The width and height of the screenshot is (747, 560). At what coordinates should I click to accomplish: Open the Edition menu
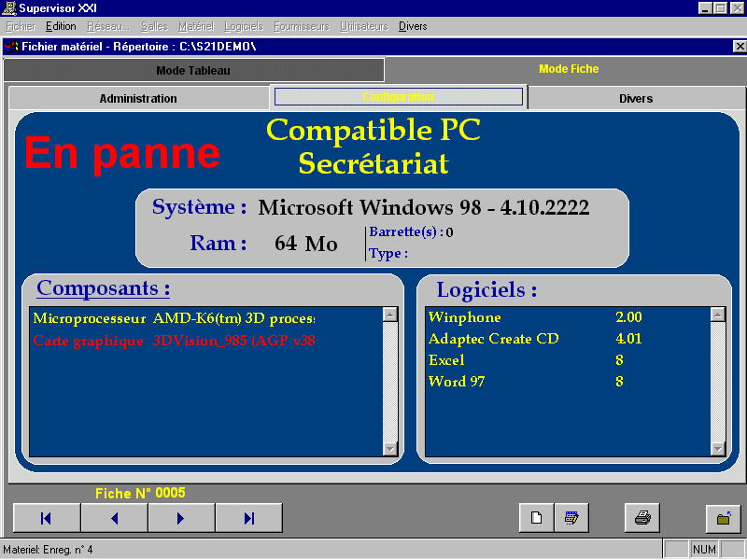(61, 26)
